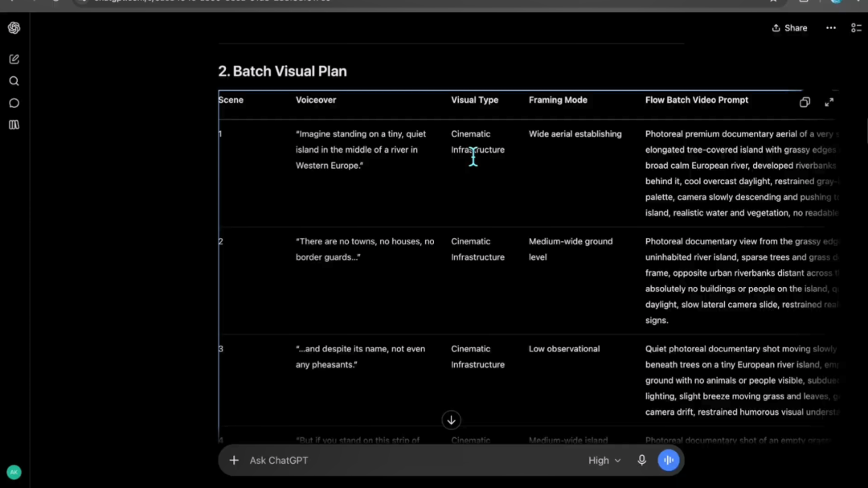This screenshot has width=868, height=488.
Task: Copy the Batch Visual Plan table
Action: click(x=805, y=102)
